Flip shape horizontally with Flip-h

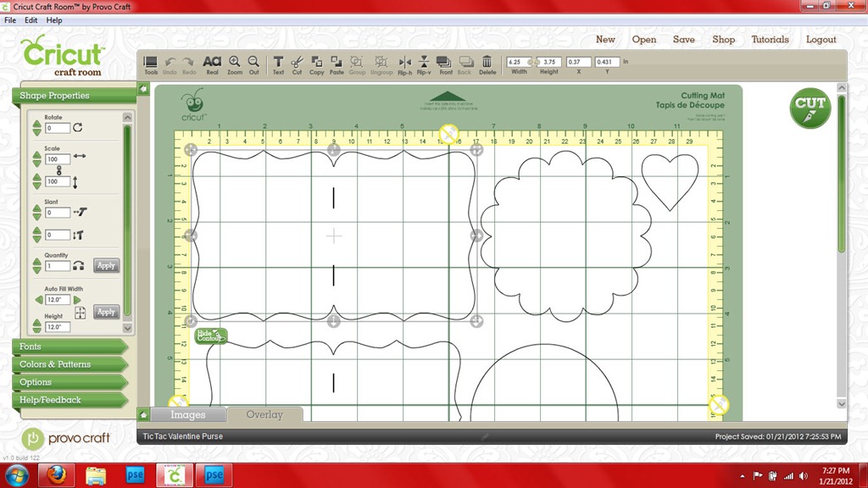pos(404,65)
